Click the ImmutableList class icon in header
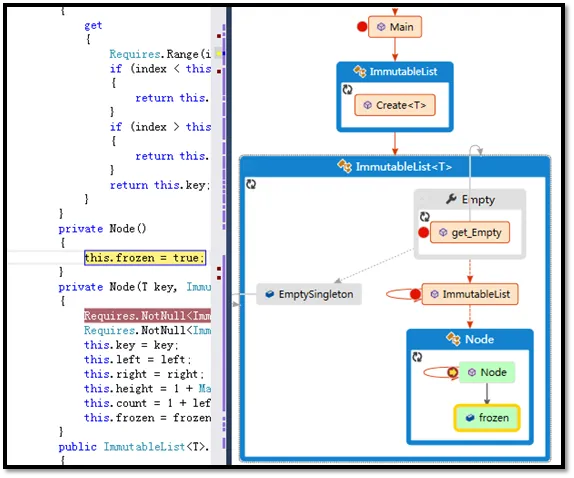 (x=359, y=71)
